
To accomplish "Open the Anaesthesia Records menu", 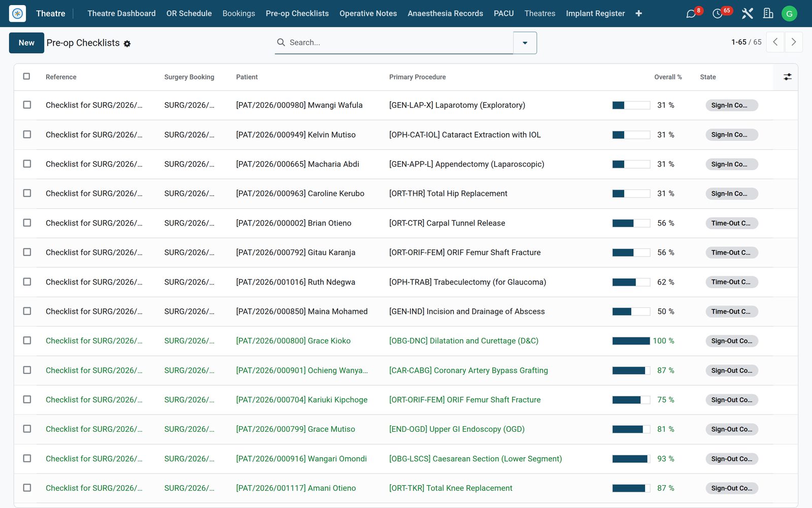I will (x=445, y=14).
